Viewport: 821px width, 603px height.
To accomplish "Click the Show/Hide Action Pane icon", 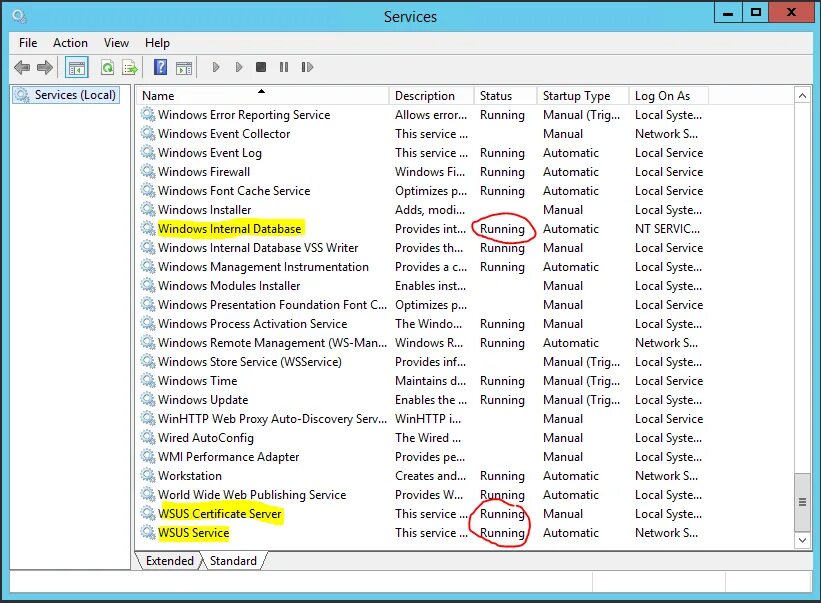I will tap(184, 68).
